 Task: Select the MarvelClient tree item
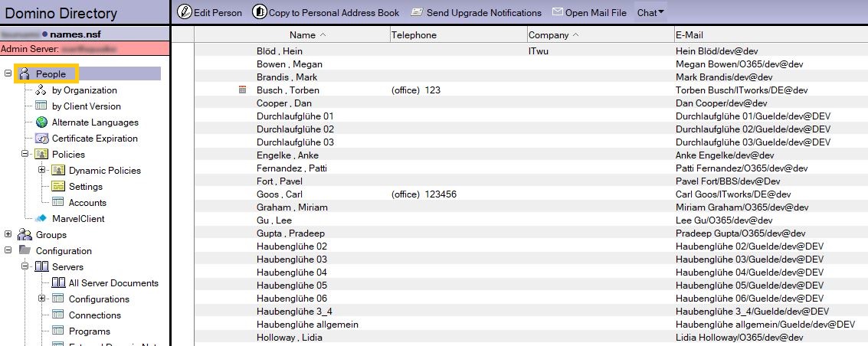(78, 218)
